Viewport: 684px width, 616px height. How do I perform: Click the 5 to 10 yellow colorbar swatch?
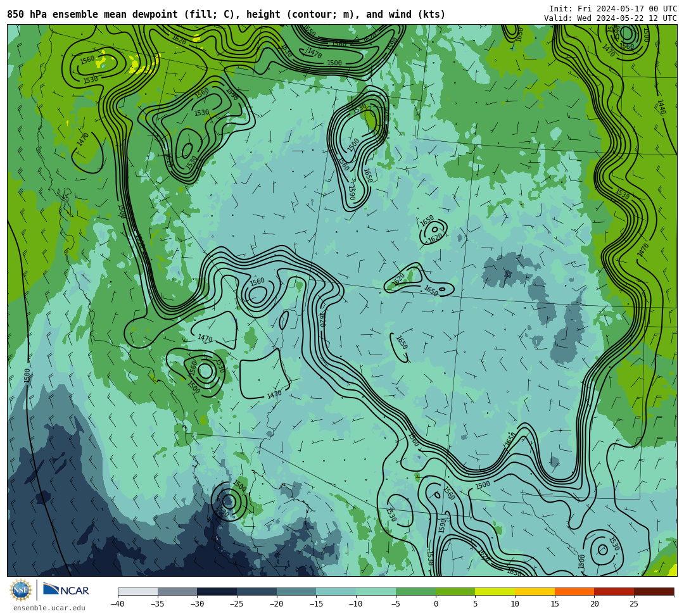pos(495,591)
